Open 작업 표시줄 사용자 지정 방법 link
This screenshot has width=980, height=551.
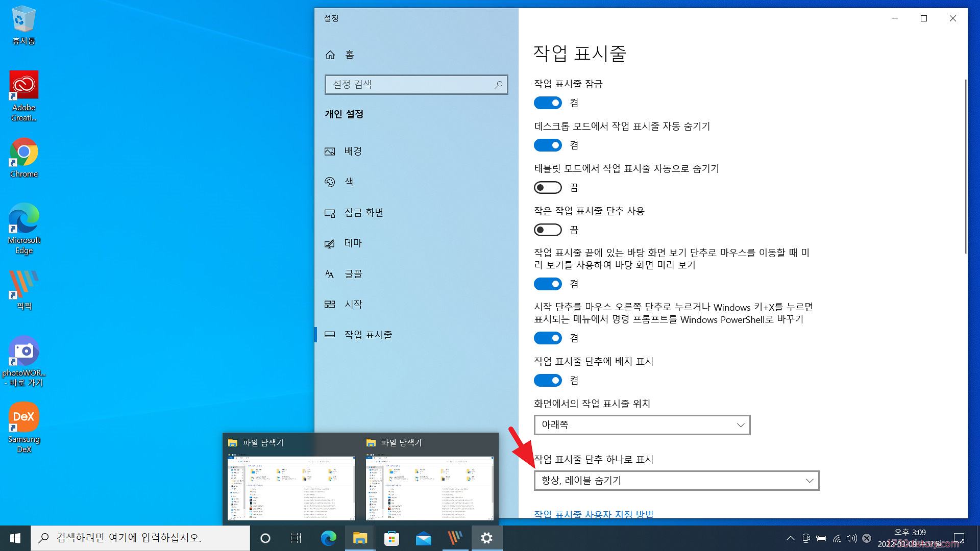593,514
